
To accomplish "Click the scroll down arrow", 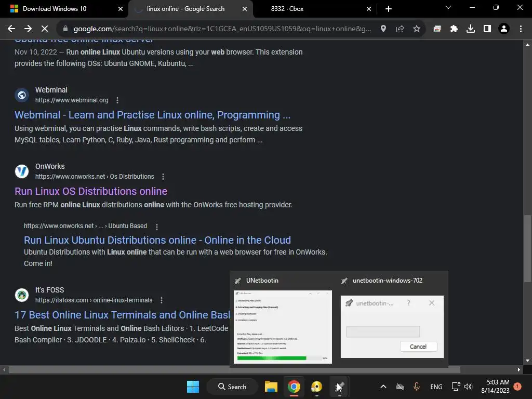I will (x=528, y=361).
